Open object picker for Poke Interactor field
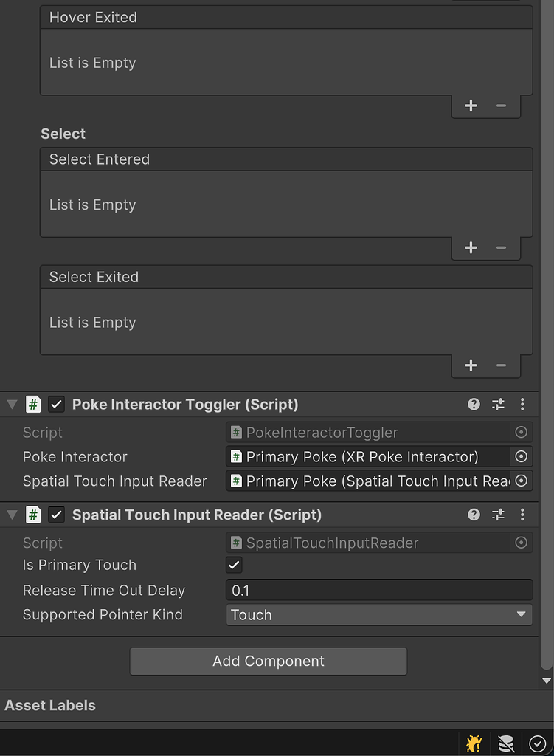Image resolution: width=554 pixels, height=756 pixels. (x=521, y=457)
